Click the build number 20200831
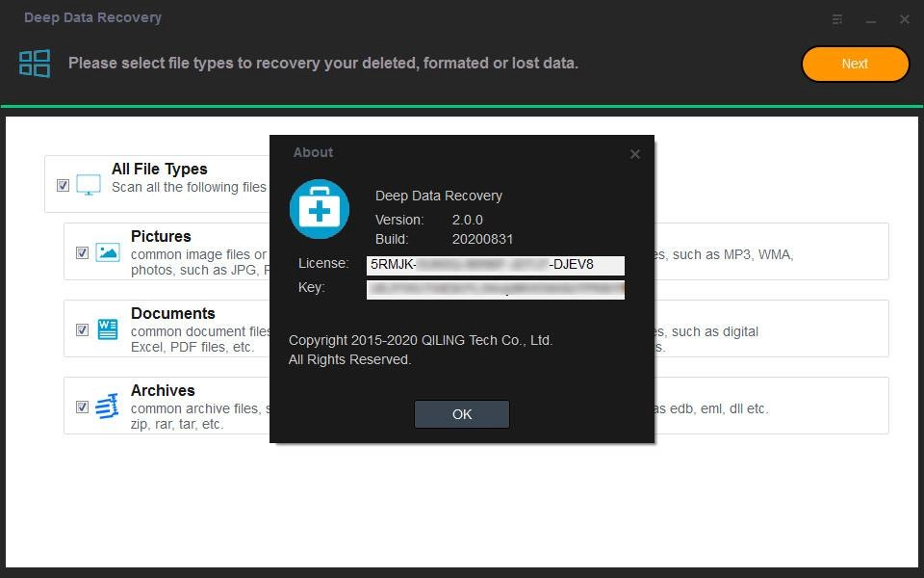Image resolution: width=924 pixels, height=578 pixels. point(482,240)
